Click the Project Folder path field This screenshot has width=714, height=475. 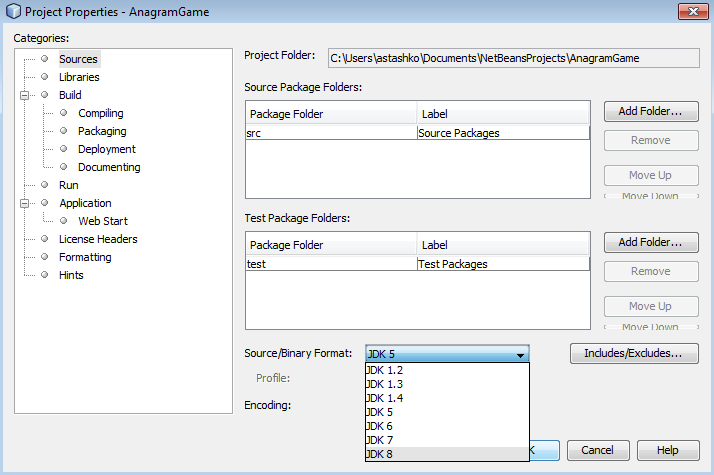512,58
